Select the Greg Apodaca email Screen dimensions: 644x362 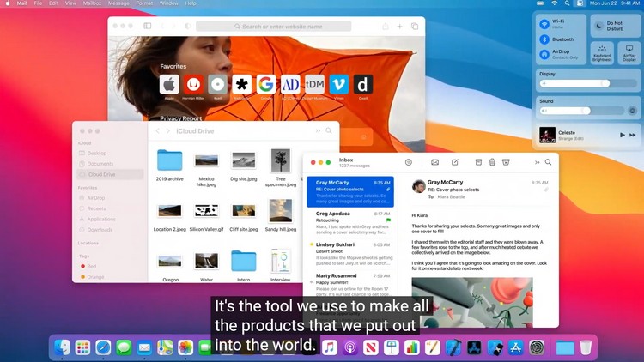click(349, 220)
